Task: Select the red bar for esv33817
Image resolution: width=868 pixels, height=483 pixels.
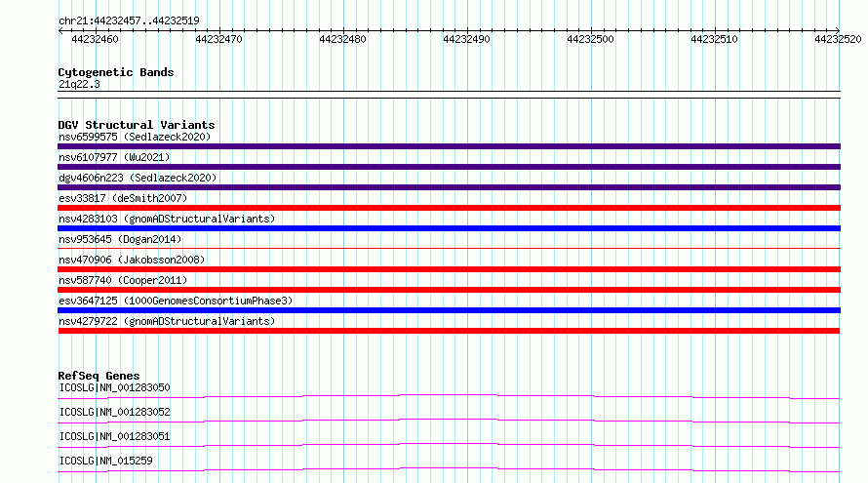Action: pyautogui.click(x=449, y=208)
